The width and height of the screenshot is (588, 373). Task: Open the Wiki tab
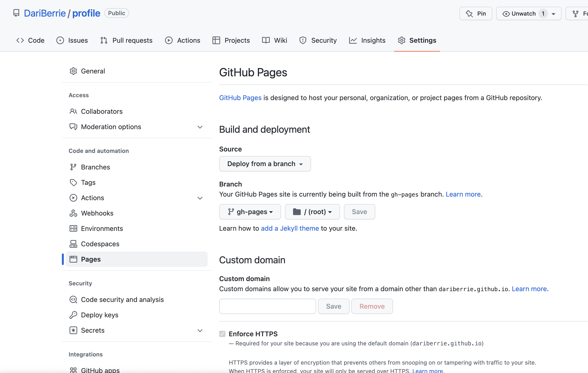click(x=275, y=40)
